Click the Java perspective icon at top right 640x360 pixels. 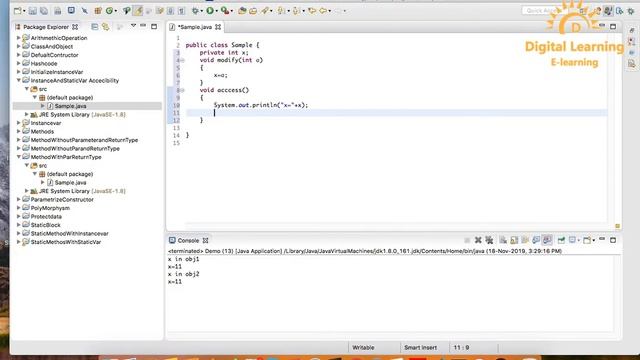[608, 11]
